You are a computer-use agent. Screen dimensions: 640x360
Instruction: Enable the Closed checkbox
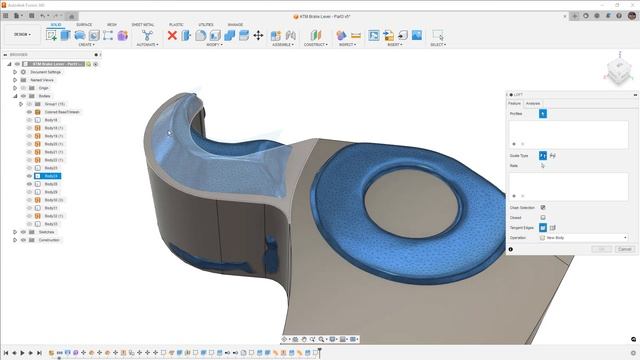coord(543,218)
